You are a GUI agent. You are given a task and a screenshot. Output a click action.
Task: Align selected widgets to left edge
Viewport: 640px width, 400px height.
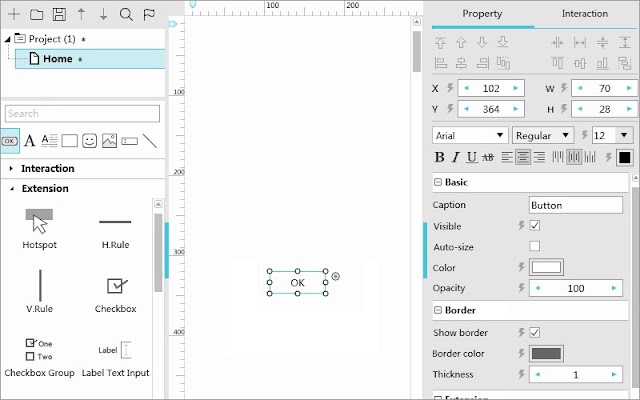(x=440, y=63)
